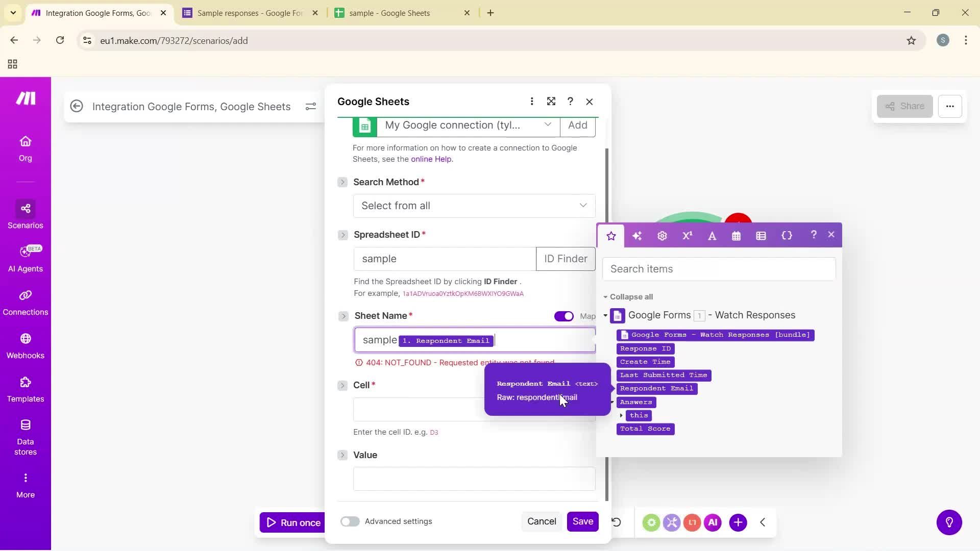Toggle the Map switch for Sheet Name

pyautogui.click(x=564, y=316)
